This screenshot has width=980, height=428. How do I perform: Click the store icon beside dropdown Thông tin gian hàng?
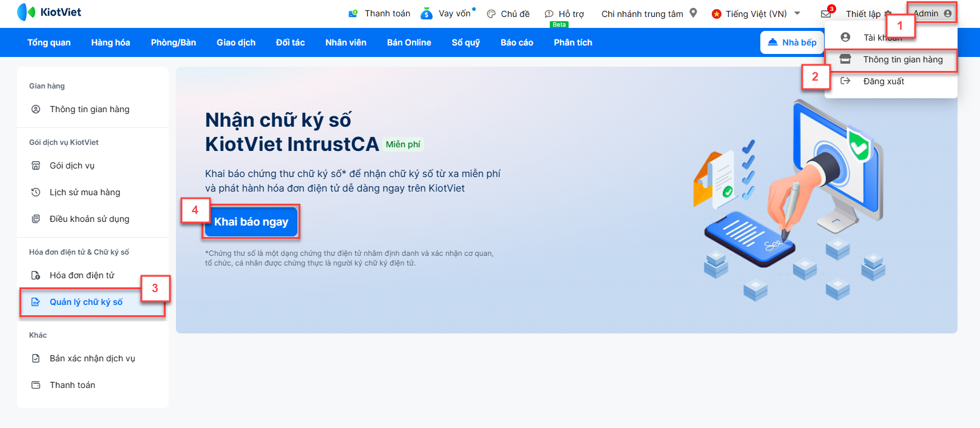tap(845, 59)
